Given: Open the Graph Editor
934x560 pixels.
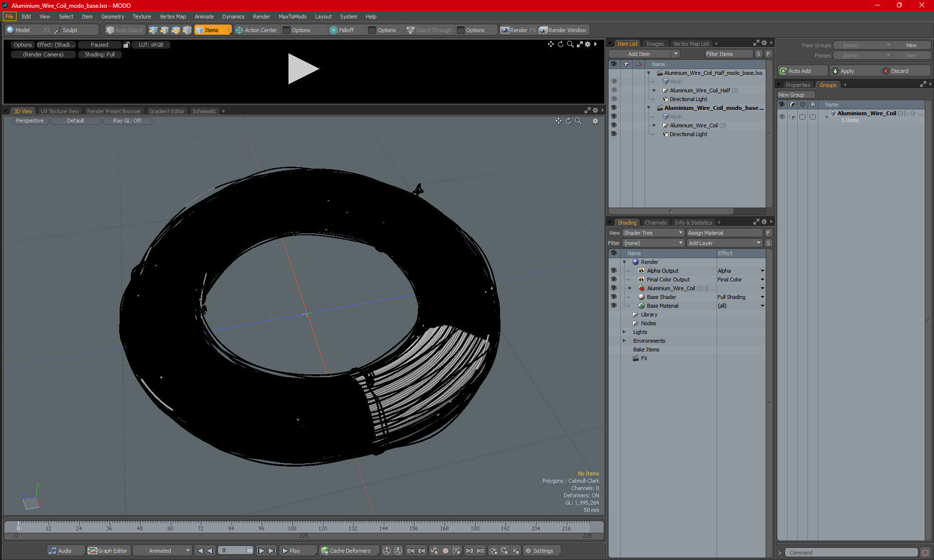Looking at the screenshot, I should click(108, 551).
